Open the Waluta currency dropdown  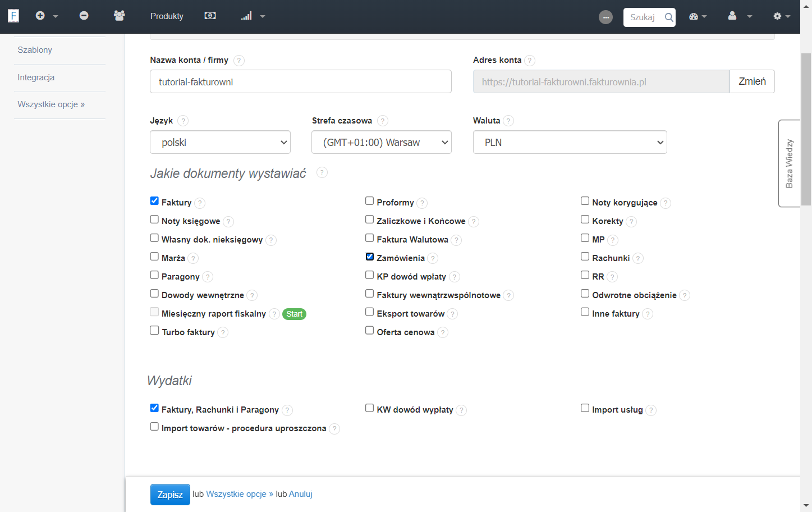tap(570, 142)
